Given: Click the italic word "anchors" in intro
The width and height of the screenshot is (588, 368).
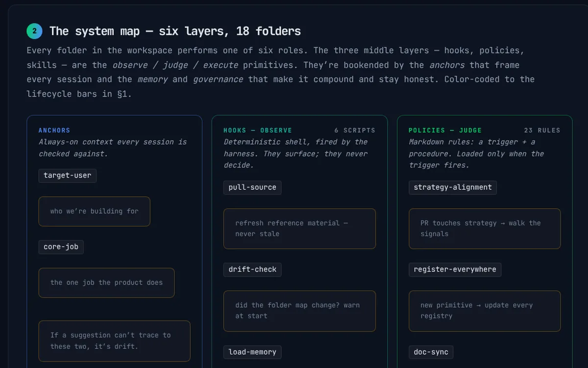Looking at the screenshot, I should tap(447, 65).
